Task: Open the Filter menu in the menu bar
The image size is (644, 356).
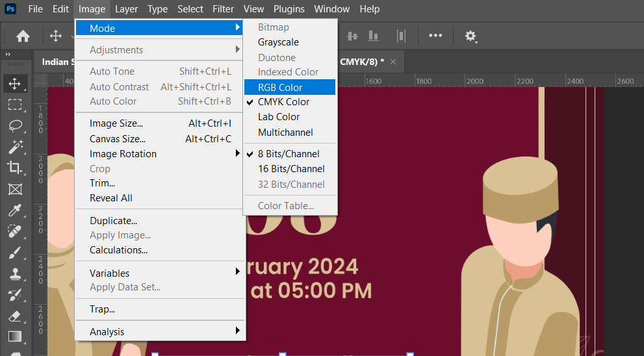Action: coord(223,9)
